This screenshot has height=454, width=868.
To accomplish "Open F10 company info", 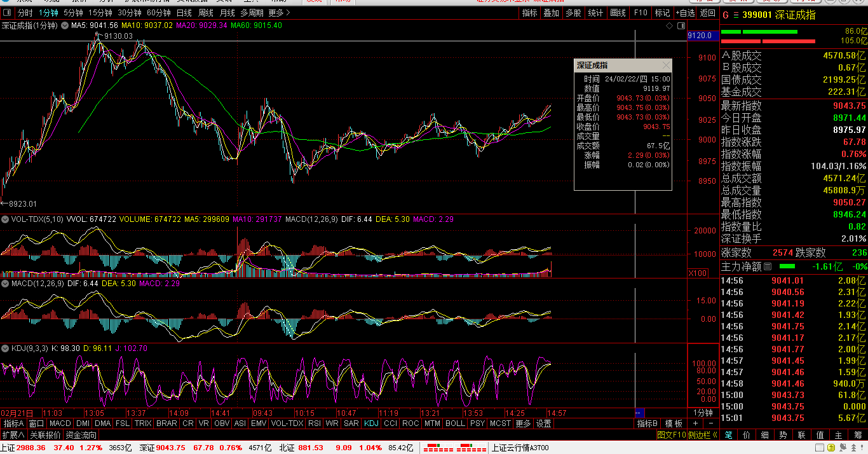I will 641,13.
